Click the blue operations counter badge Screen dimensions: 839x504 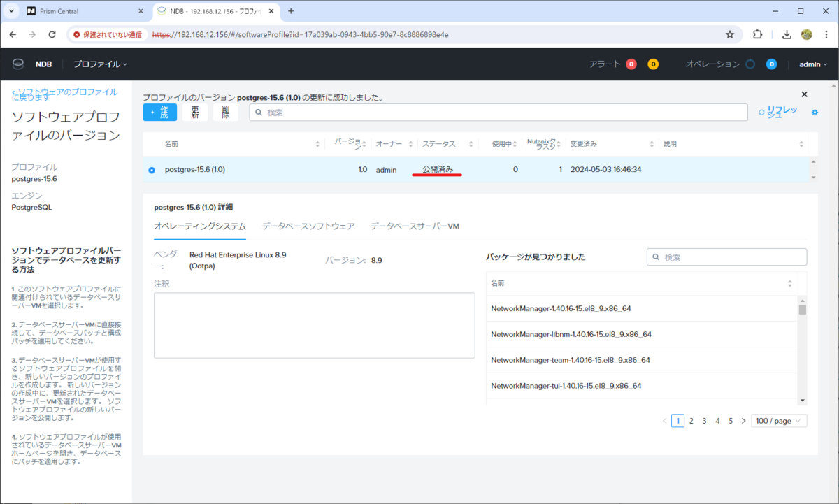tap(771, 63)
